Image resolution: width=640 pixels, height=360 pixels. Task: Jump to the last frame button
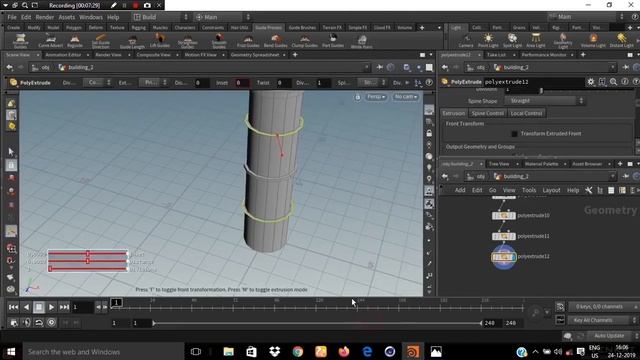(64, 307)
